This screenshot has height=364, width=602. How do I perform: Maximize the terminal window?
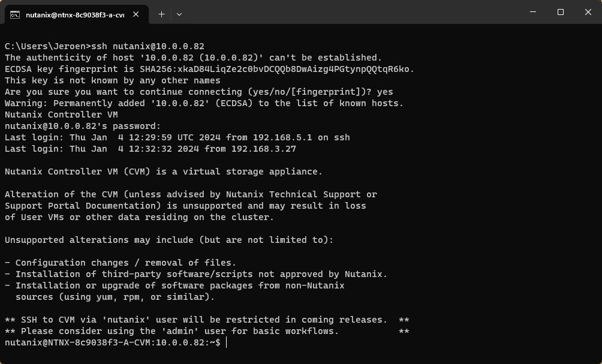561,12
